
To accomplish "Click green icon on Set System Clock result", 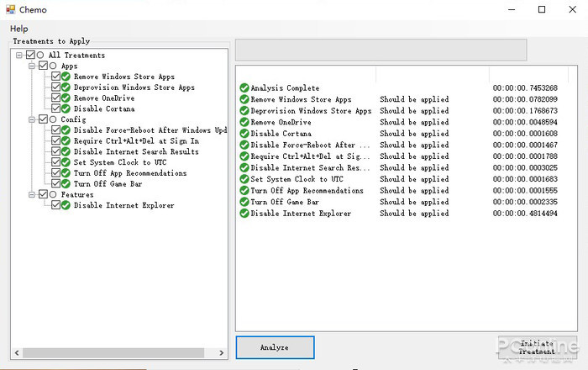I will click(x=244, y=179).
